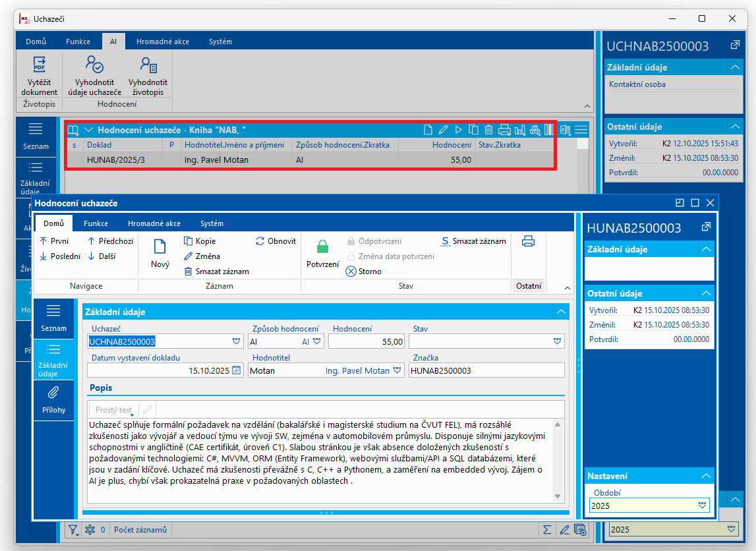Open printer menu in grid header toolbar
This screenshot has height=551, width=756.
504,130
